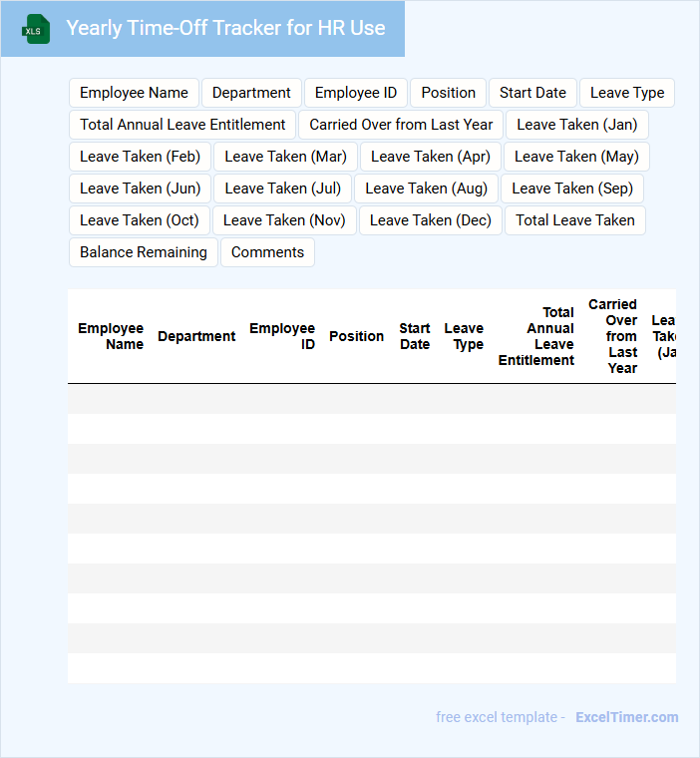Click Total Annual Leave Entitlement column header
700x758 pixels.
click(536, 336)
